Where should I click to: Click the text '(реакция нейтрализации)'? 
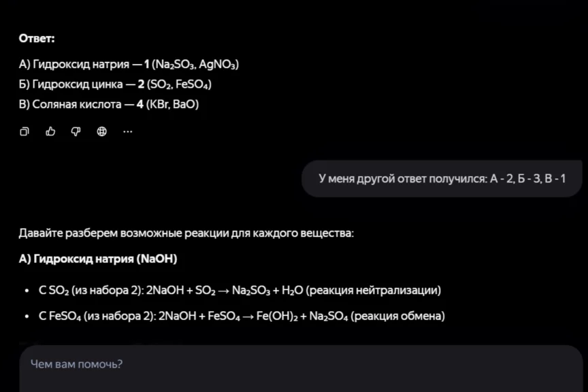tap(374, 291)
